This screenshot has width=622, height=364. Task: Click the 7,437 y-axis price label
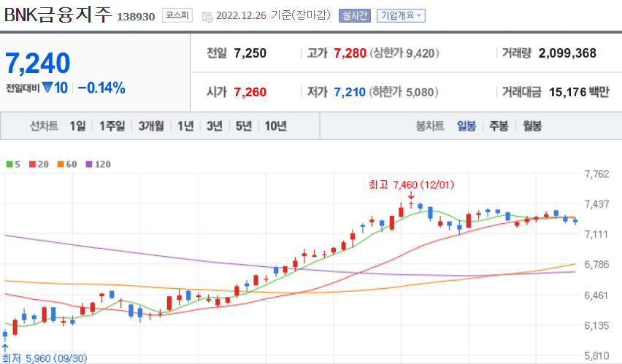[x=596, y=204]
